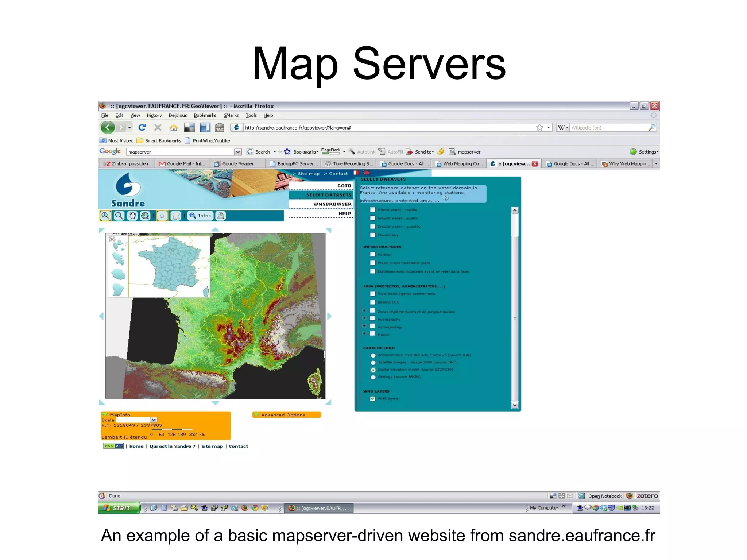Enable Bassins DCE checkbox
This screenshot has width=747, height=560.
pos(372,302)
